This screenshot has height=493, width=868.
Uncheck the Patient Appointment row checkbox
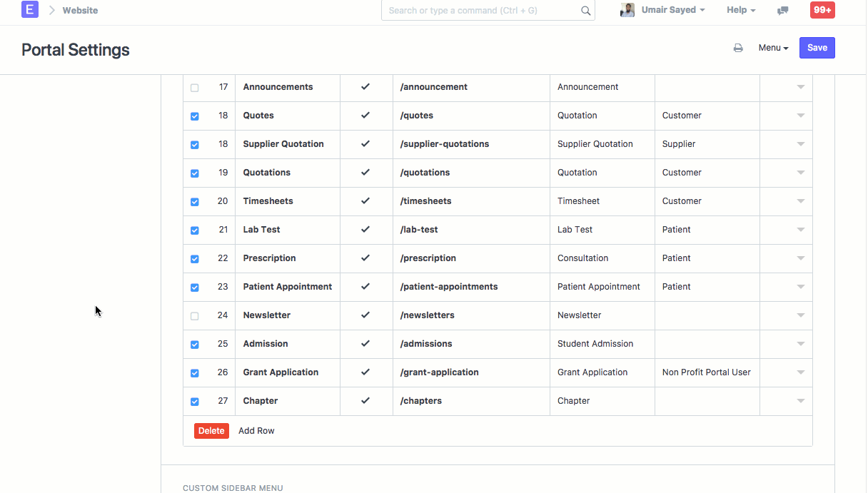(x=195, y=288)
